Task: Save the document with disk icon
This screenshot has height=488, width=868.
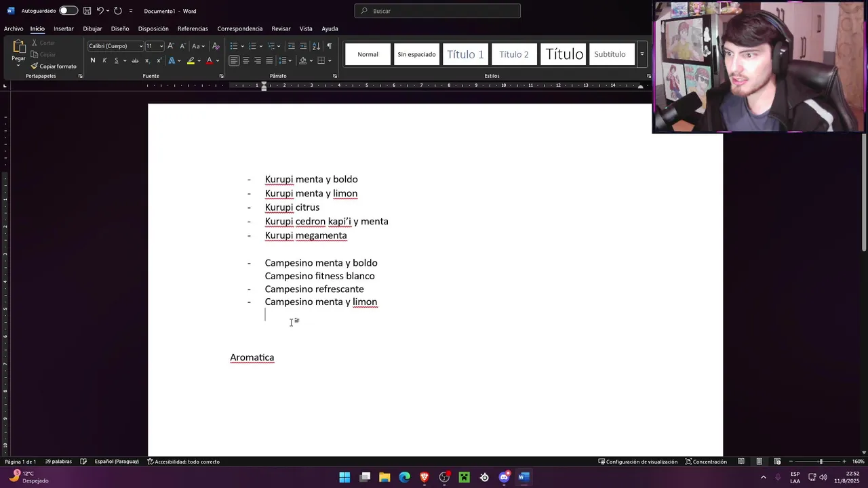Action: click(87, 11)
